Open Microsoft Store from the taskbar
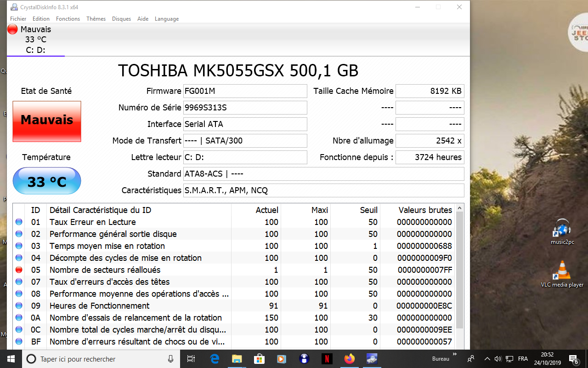The width and height of the screenshot is (588, 368). pyautogui.click(x=259, y=359)
